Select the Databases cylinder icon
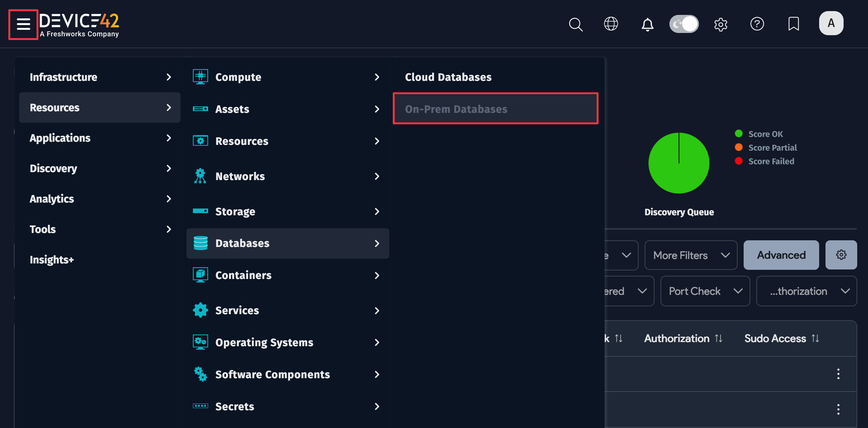The width and height of the screenshot is (868, 428). pyautogui.click(x=200, y=243)
